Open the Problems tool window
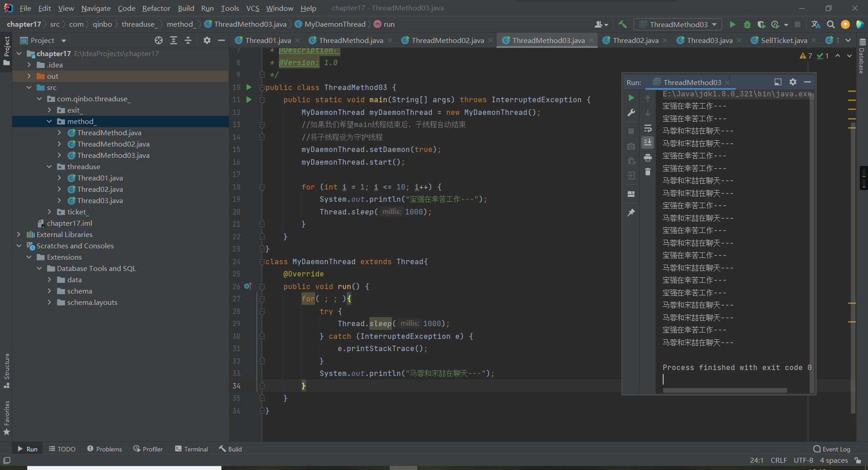This screenshot has height=470, width=868. (104, 449)
